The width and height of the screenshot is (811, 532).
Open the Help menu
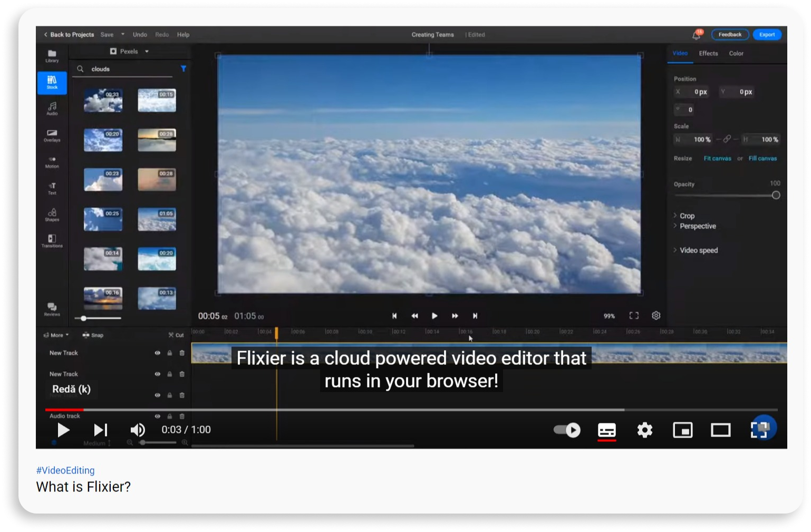[x=183, y=35]
